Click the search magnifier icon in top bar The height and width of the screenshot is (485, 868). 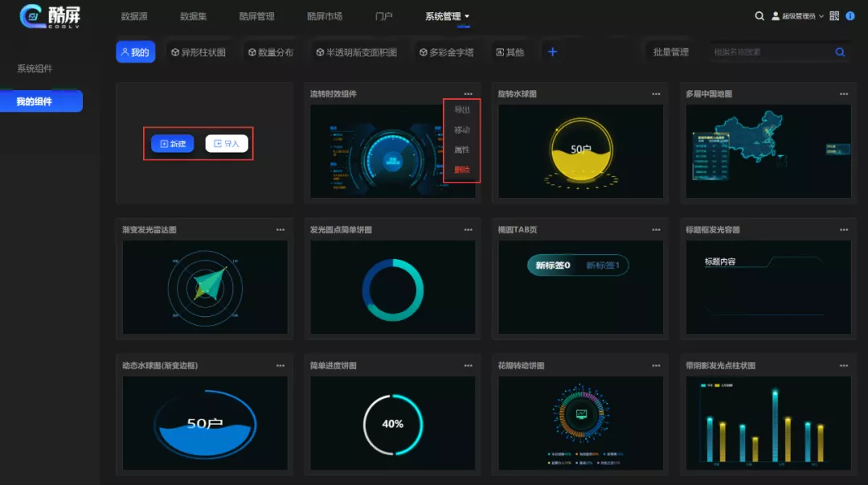(759, 16)
